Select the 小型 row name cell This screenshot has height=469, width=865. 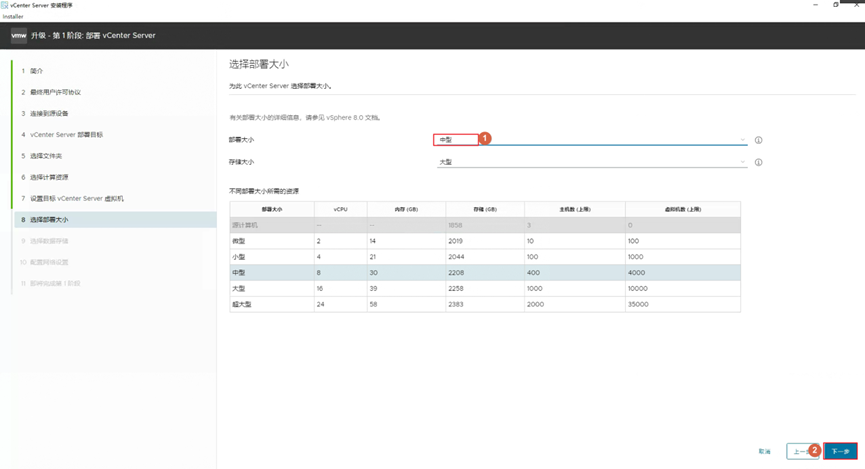pos(272,257)
